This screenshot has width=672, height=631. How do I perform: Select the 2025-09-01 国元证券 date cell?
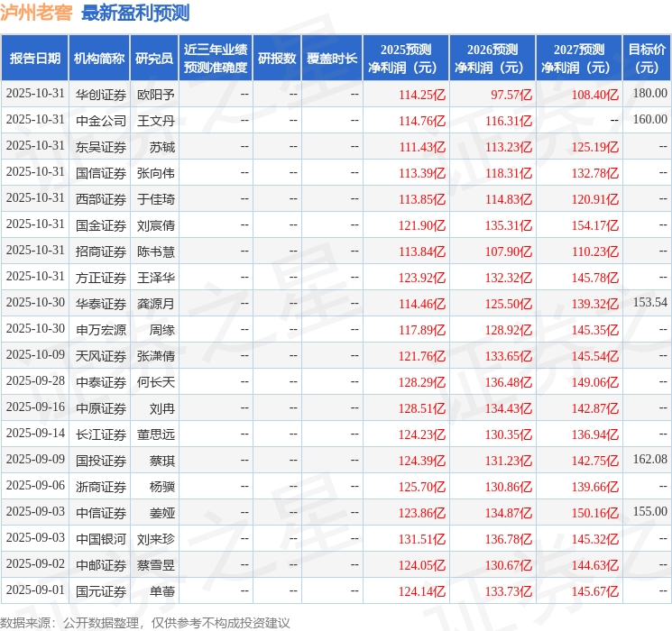coord(35,590)
